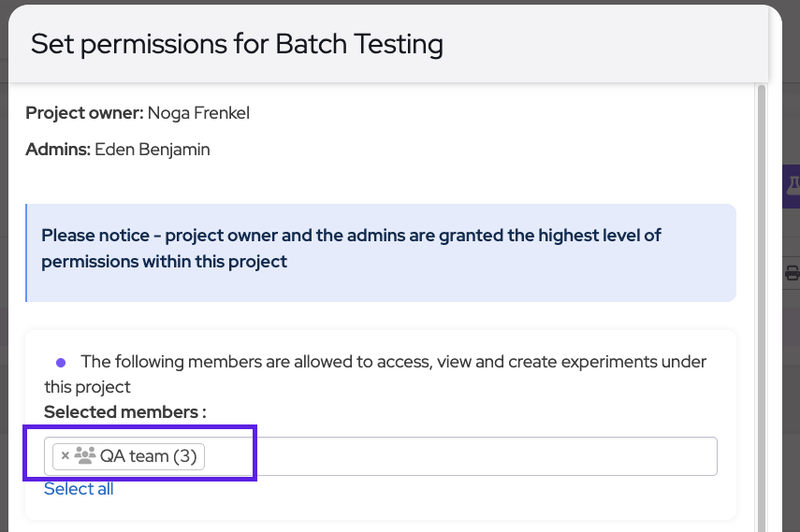Click the 'Project owner:' label
The image size is (800, 532).
85,113
